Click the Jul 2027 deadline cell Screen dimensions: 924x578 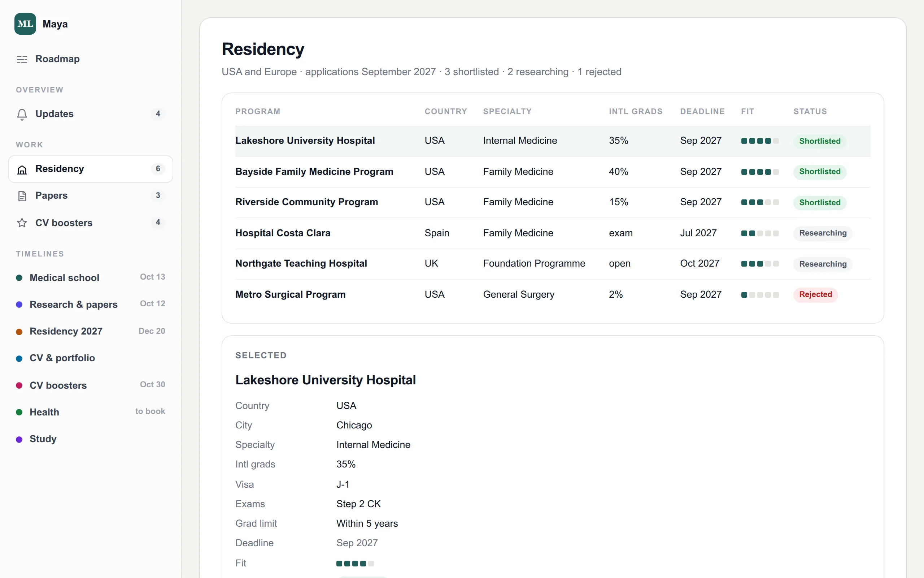(698, 233)
